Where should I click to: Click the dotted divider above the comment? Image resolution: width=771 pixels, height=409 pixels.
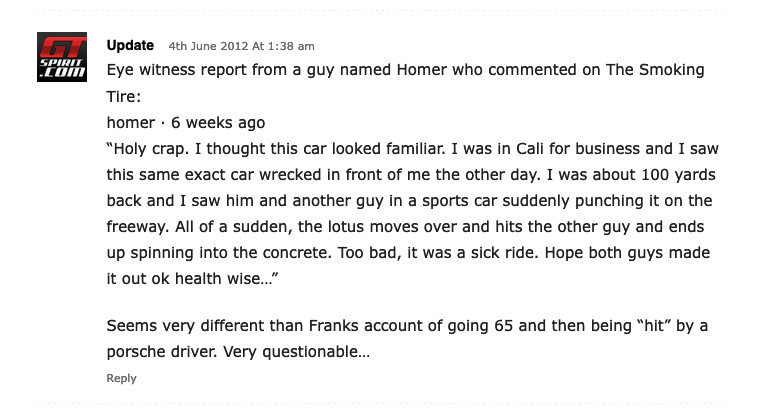pos(380,10)
